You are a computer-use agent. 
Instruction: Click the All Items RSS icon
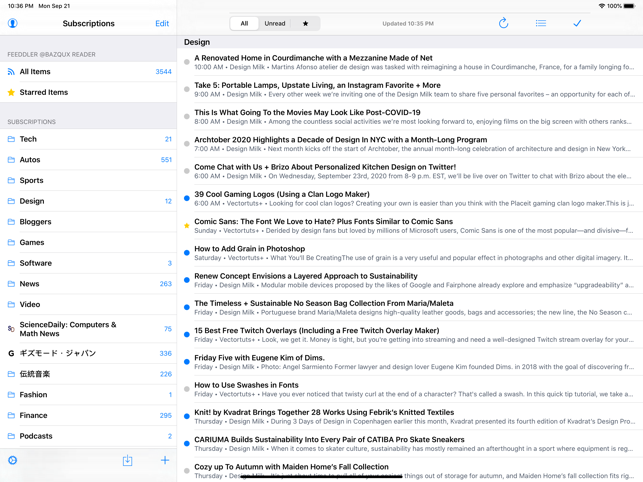[11, 72]
